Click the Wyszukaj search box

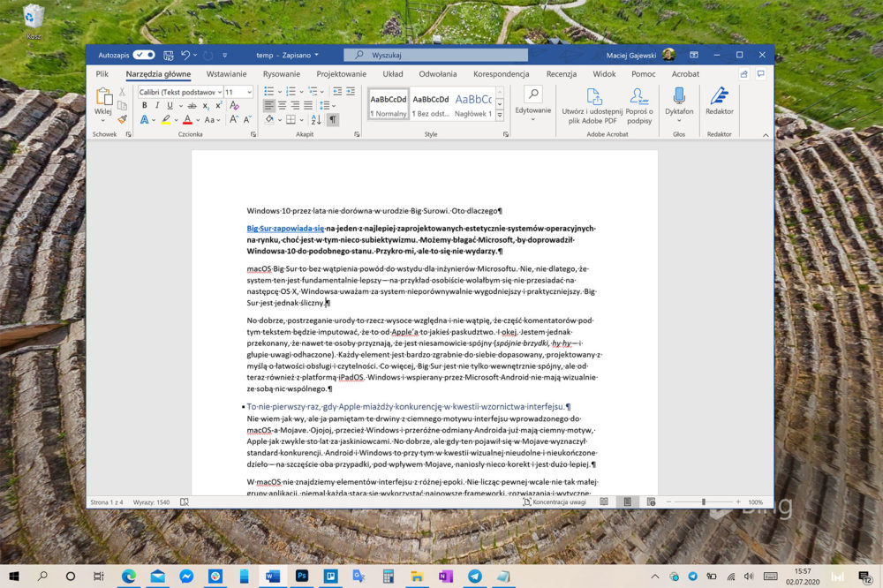click(x=436, y=56)
